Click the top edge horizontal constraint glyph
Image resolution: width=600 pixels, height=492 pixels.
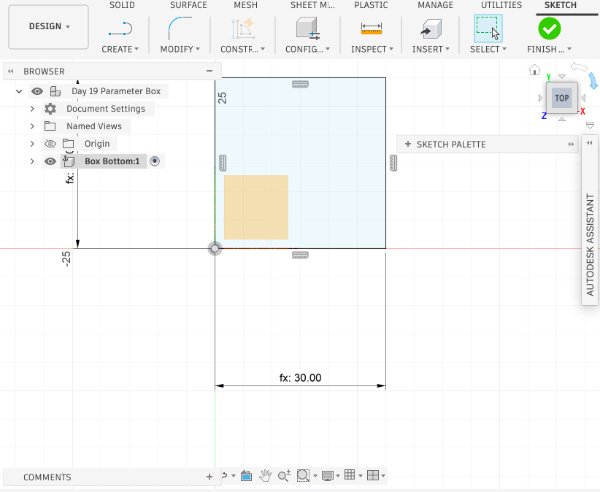pos(300,84)
